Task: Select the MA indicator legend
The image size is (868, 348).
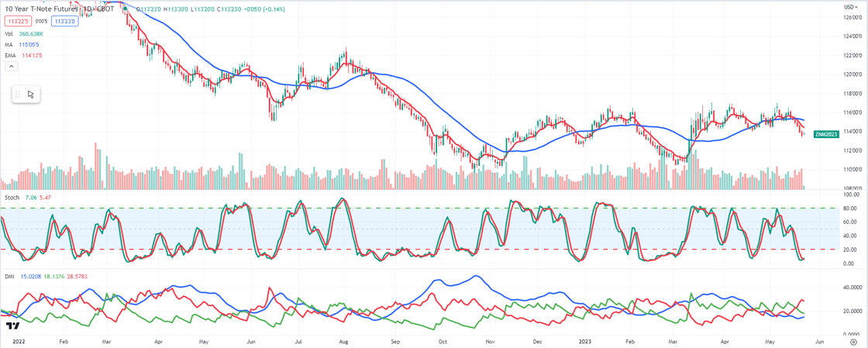Action: pyautogui.click(x=9, y=44)
